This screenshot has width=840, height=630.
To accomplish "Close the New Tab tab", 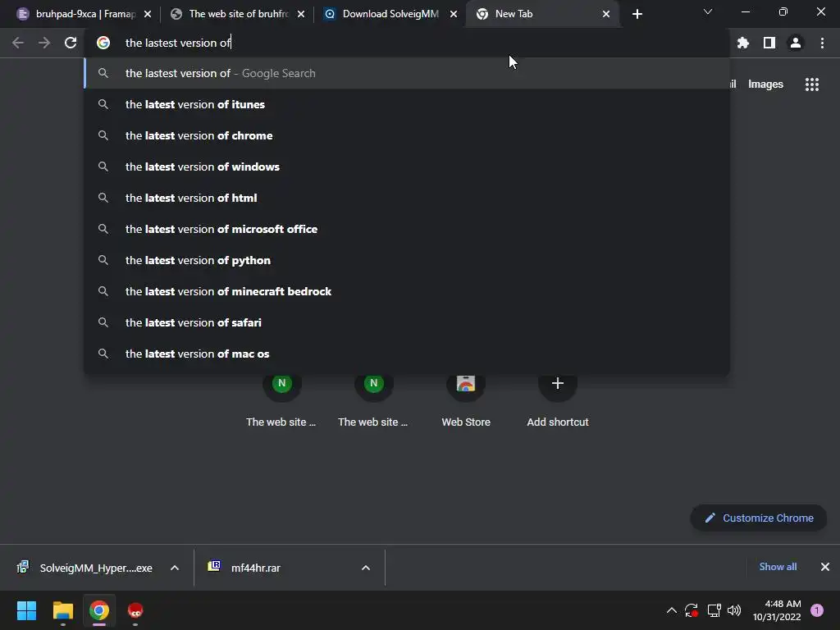I will click(x=606, y=14).
